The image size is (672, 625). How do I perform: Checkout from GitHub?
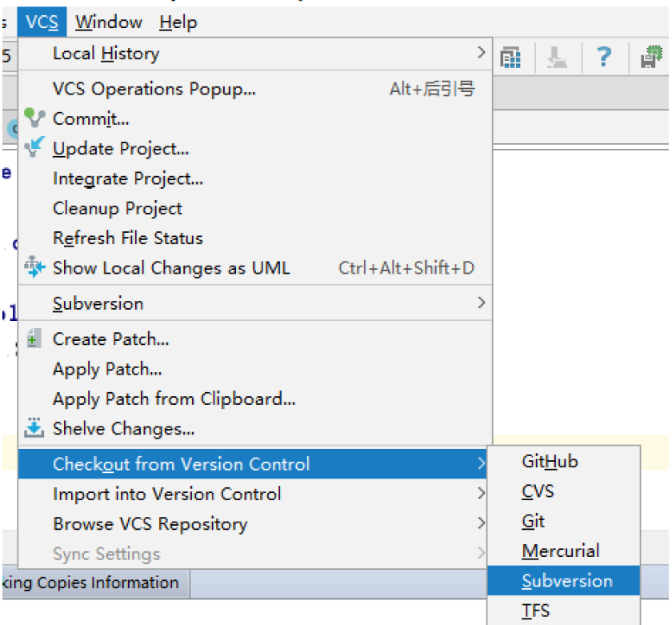point(564,462)
